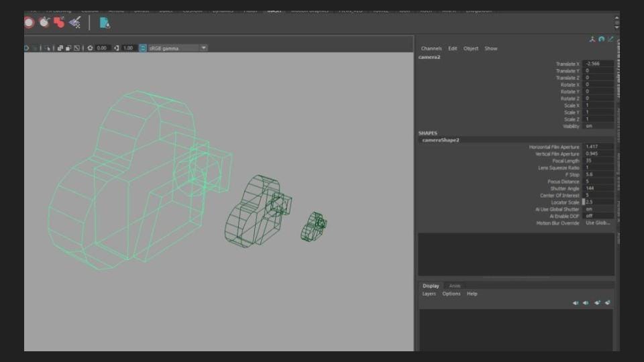This screenshot has height=362, width=644.
Task: Click the Translate X value field -2.566
Action: click(598, 64)
